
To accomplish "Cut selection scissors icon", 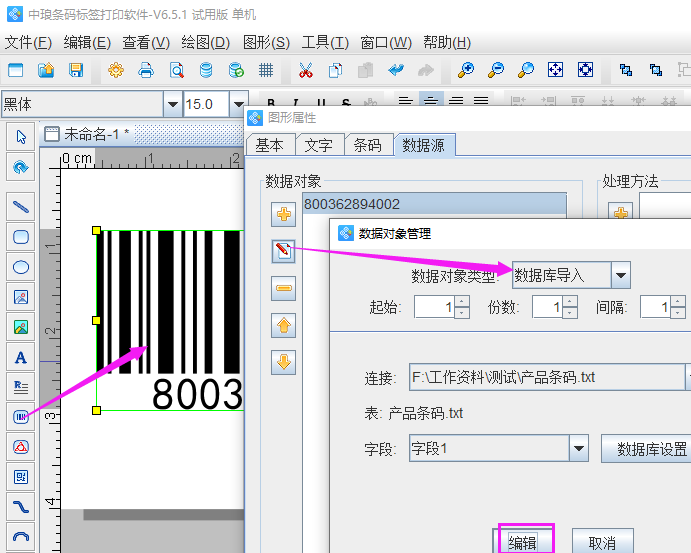I will point(305,70).
